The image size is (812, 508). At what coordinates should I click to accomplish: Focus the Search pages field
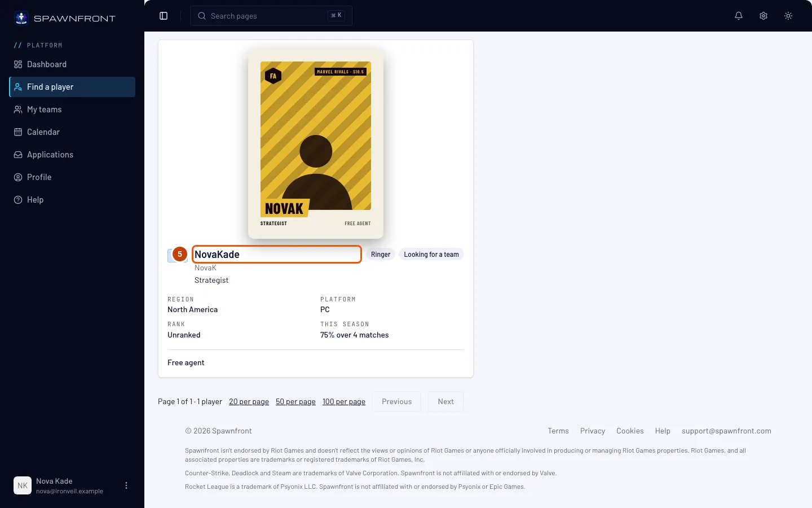coord(271,16)
